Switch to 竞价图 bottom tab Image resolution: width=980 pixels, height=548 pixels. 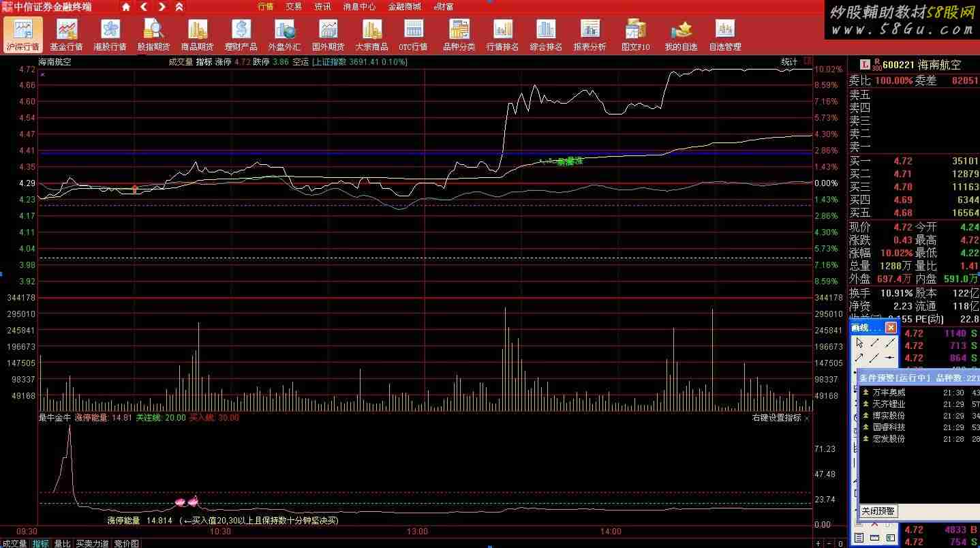click(x=126, y=543)
